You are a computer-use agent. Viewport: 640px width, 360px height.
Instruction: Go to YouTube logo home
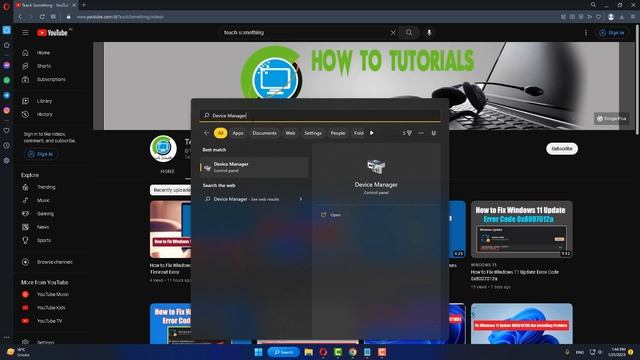53,33
